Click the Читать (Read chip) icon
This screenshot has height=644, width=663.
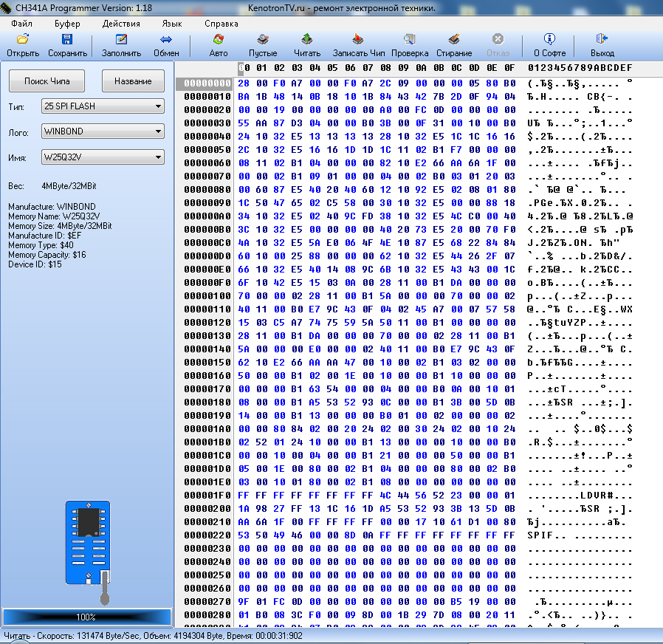(307, 40)
